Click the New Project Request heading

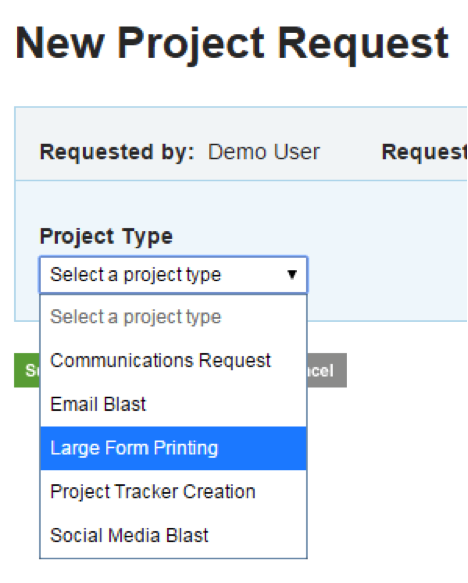coord(232,44)
